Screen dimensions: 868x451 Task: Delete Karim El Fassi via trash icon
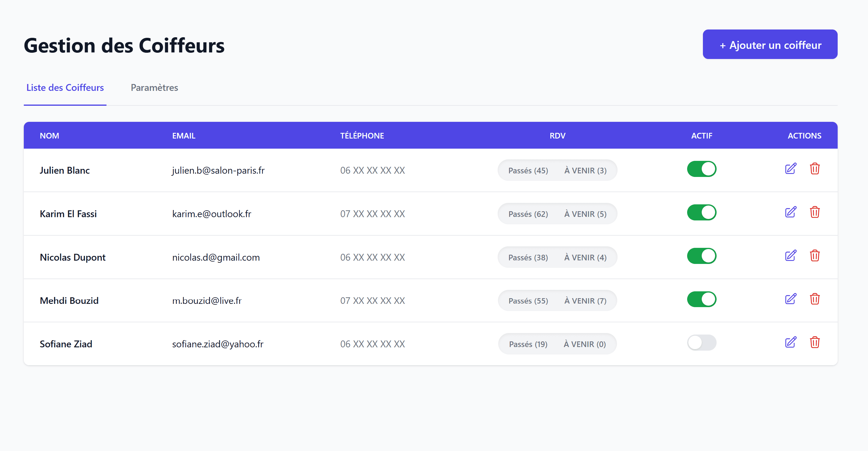814,212
